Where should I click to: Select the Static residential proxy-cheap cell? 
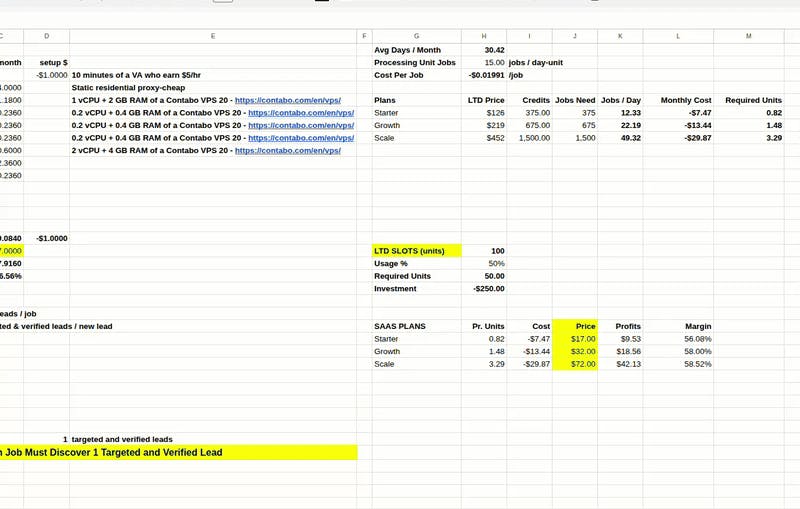point(213,88)
